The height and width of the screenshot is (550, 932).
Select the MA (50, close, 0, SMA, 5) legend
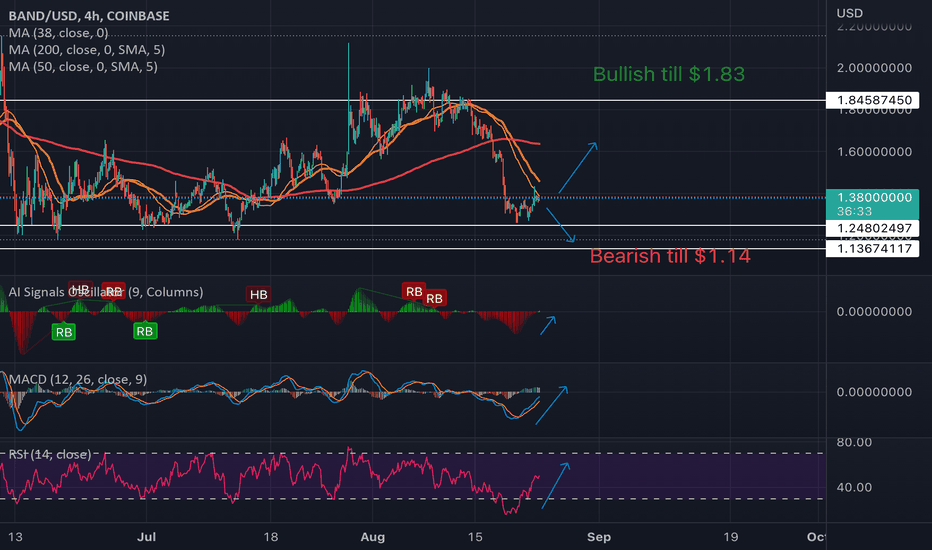pos(83,67)
